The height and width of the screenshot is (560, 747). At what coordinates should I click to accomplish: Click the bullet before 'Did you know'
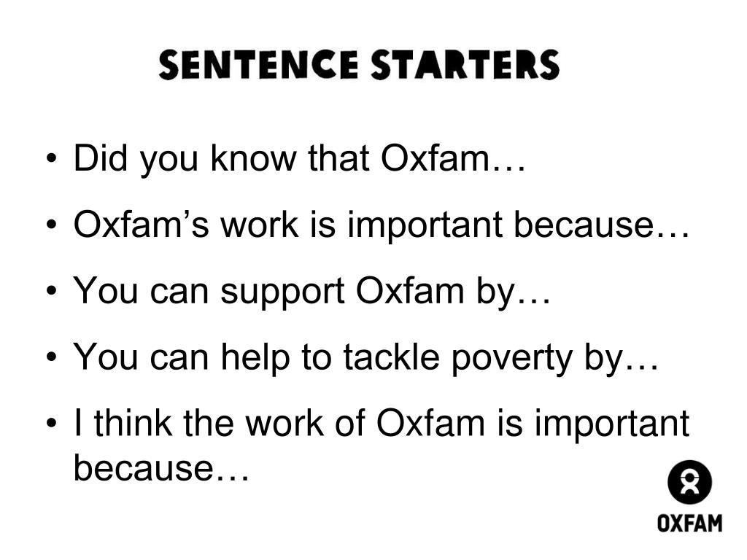52,158
